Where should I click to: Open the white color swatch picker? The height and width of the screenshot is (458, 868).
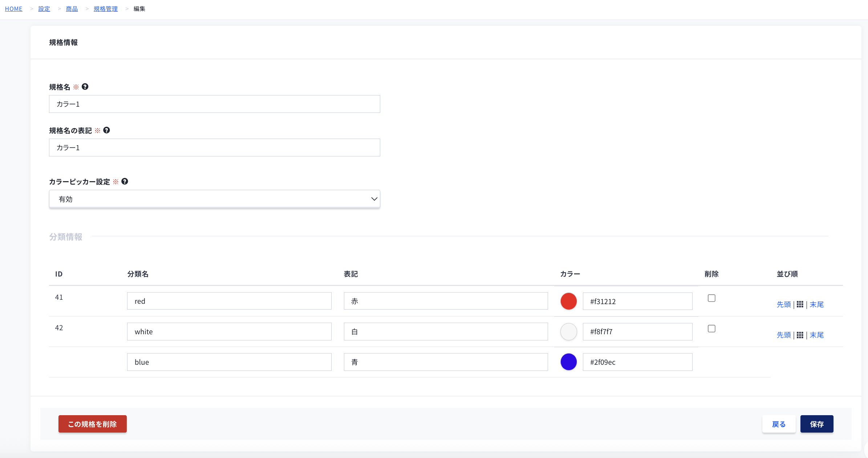[x=569, y=332]
